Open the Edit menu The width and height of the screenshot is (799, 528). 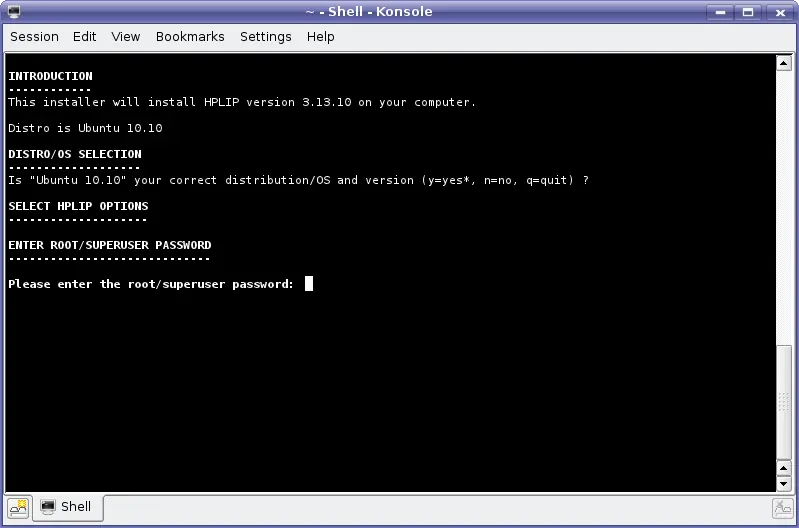coord(84,37)
